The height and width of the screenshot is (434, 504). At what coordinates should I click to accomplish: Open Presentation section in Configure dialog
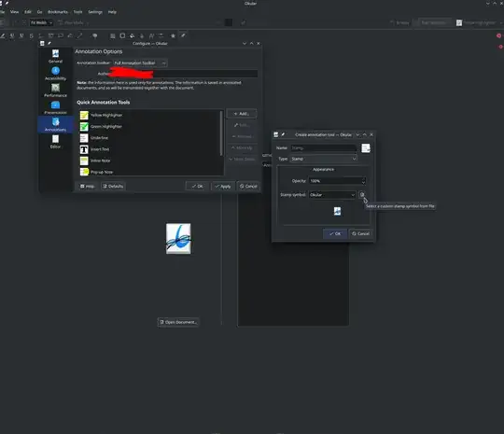[x=55, y=107]
